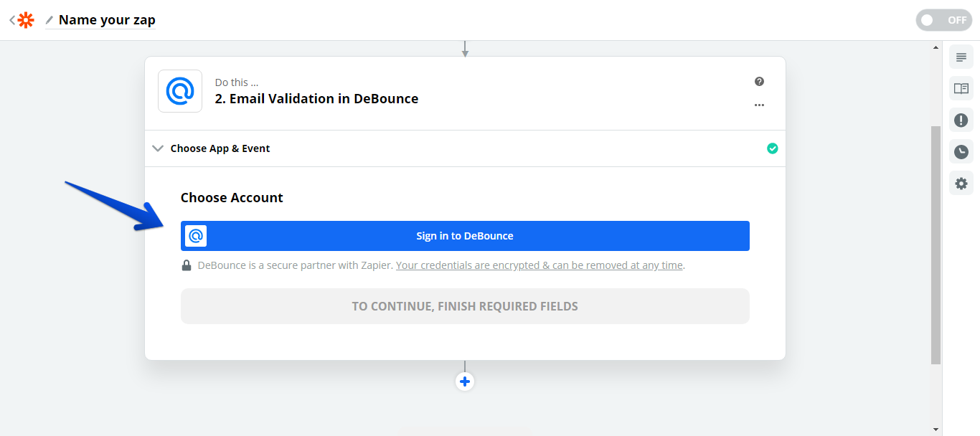Click the pencil edit icon beside zap name

[50, 20]
